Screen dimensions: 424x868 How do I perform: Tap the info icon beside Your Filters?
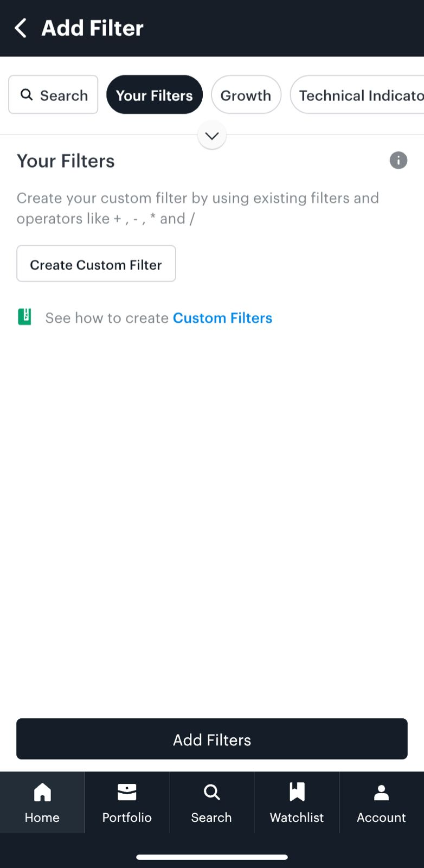pyautogui.click(x=398, y=160)
